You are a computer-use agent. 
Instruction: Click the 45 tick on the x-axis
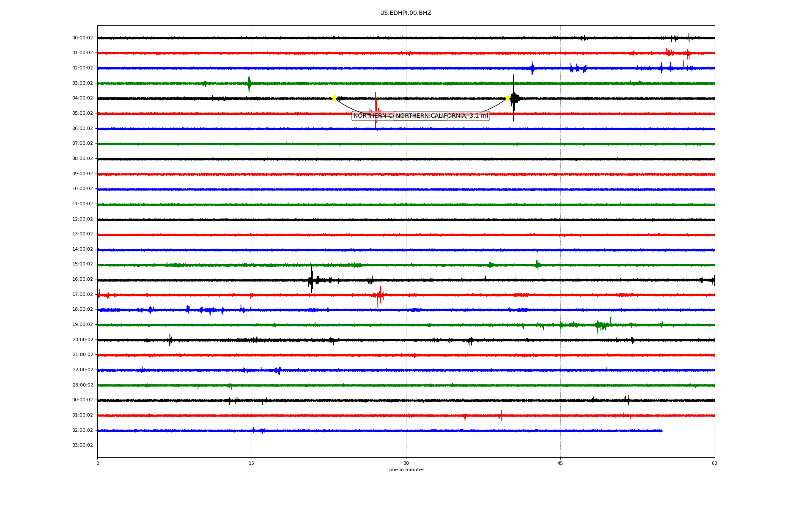point(560,463)
